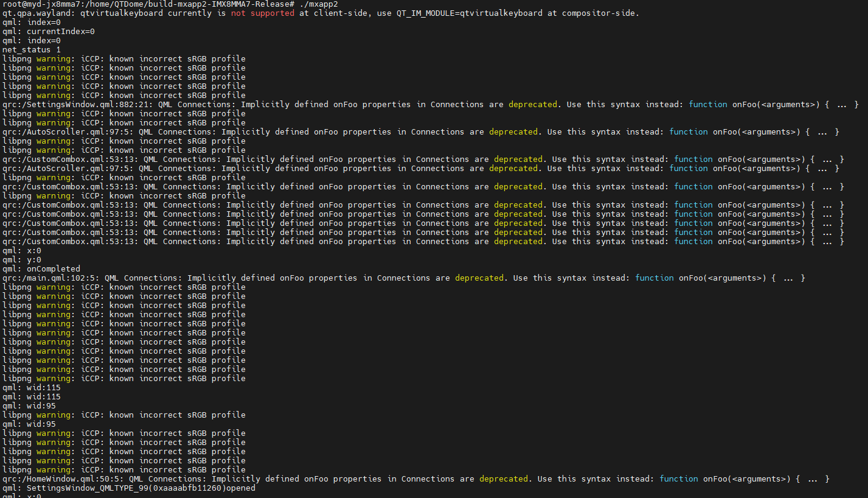Click the 'qml: y:0' line
This screenshot has width=868, height=498.
[22, 259]
